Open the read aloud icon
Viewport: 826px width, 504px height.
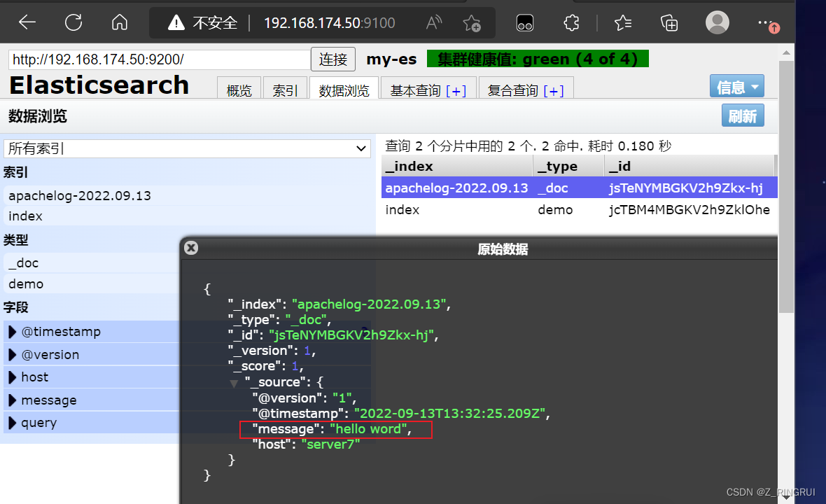tap(433, 22)
